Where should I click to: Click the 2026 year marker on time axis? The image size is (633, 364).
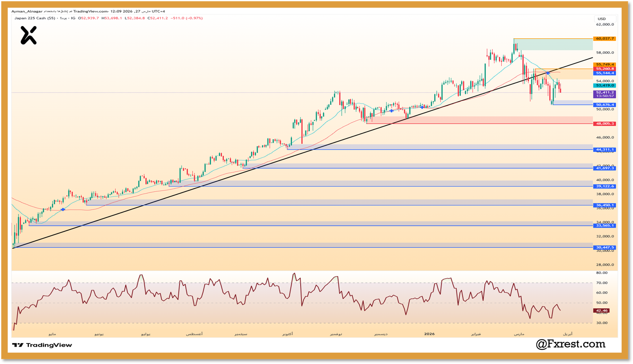coord(429,334)
